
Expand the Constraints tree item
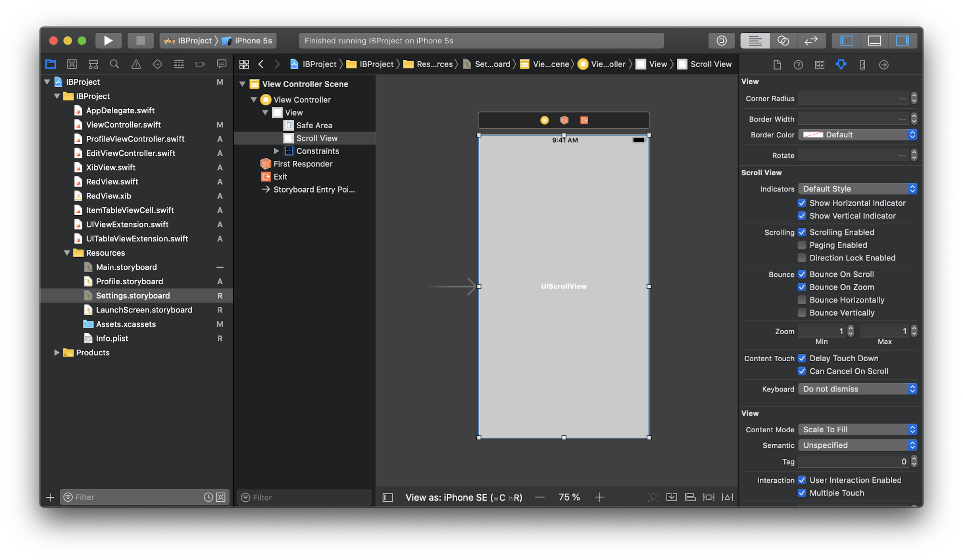pyautogui.click(x=277, y=151)
